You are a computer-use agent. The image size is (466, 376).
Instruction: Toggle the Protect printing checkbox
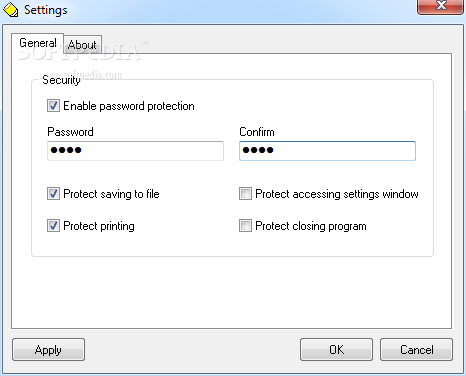pyautogui.click(x=53, y=226)
